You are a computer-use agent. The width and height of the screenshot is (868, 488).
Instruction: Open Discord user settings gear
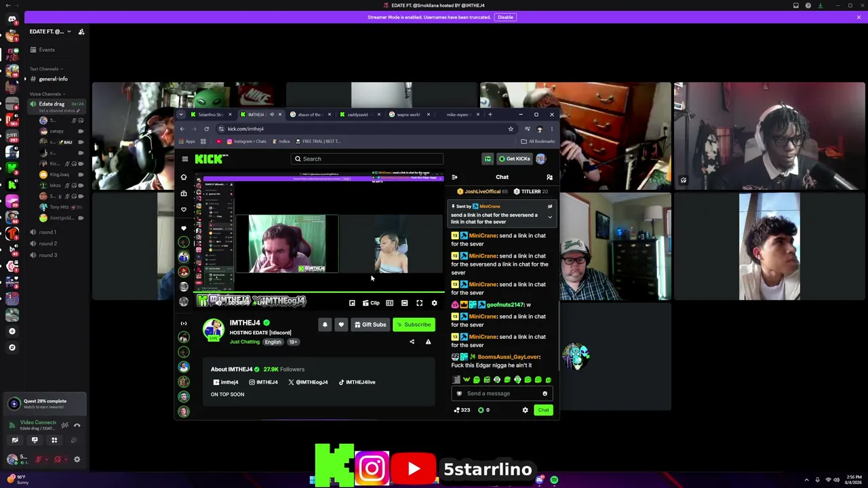77,460
